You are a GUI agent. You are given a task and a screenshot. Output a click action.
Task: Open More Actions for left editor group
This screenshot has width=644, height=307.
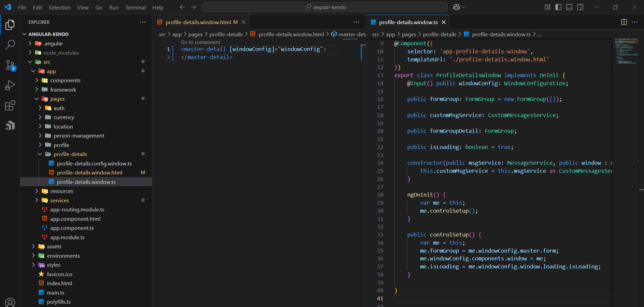356,22
